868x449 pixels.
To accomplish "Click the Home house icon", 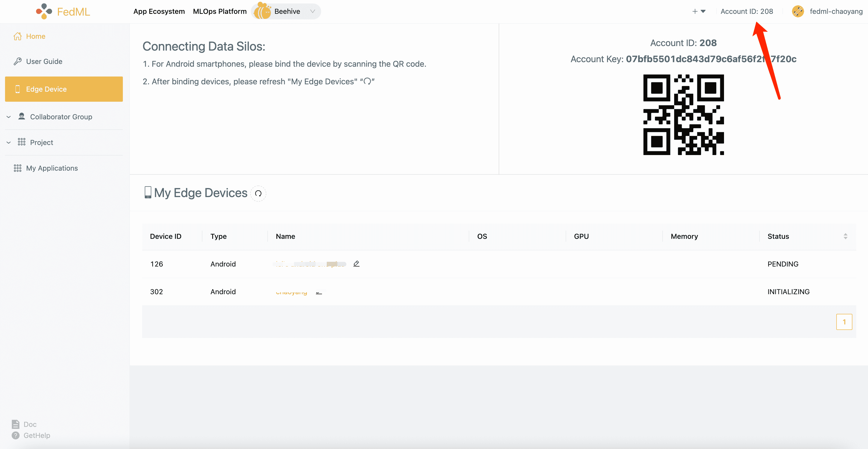I will 18,36.
